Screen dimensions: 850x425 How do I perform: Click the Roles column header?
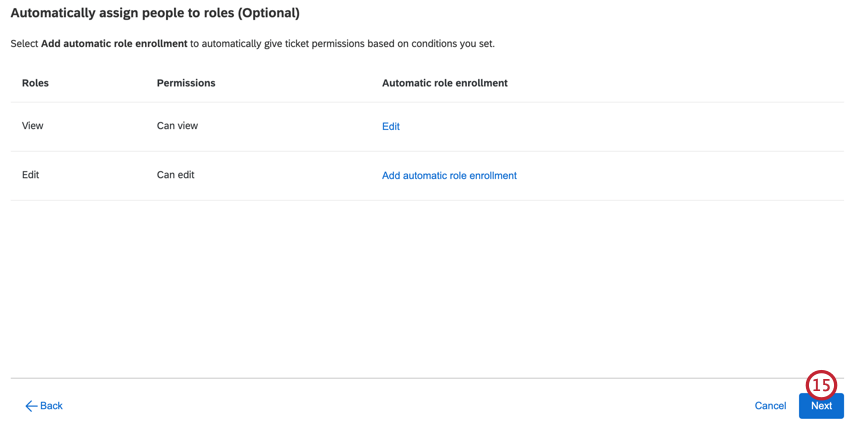(x=35, y=83)
